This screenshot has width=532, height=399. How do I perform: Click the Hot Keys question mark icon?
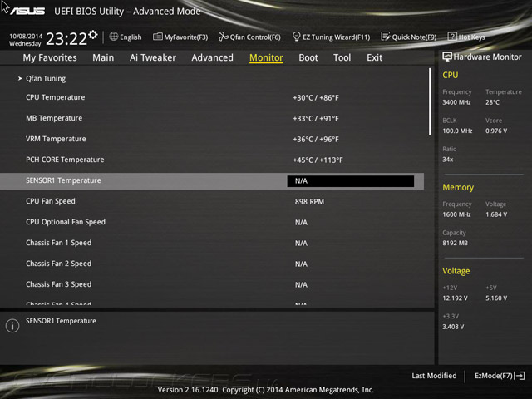click(x=452, y=37)
